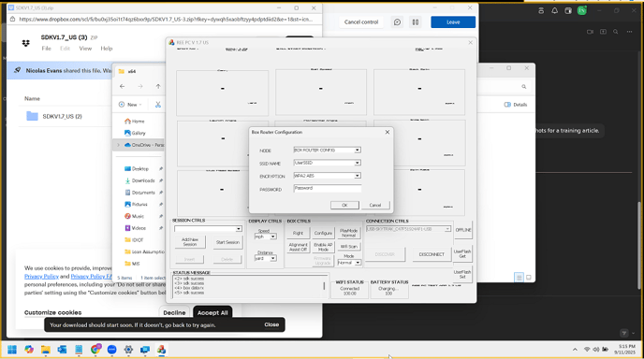644x359 pixels.
Task: Open the MODE dropdown in Box Router Configuration
Action: [328, 151]
